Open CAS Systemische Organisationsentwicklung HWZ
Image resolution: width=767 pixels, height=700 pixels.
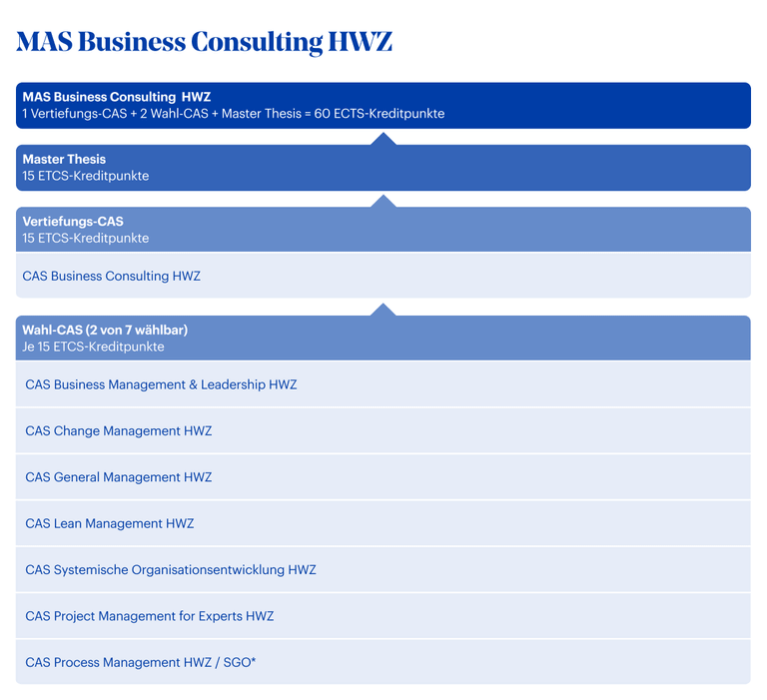coord(383,570)
